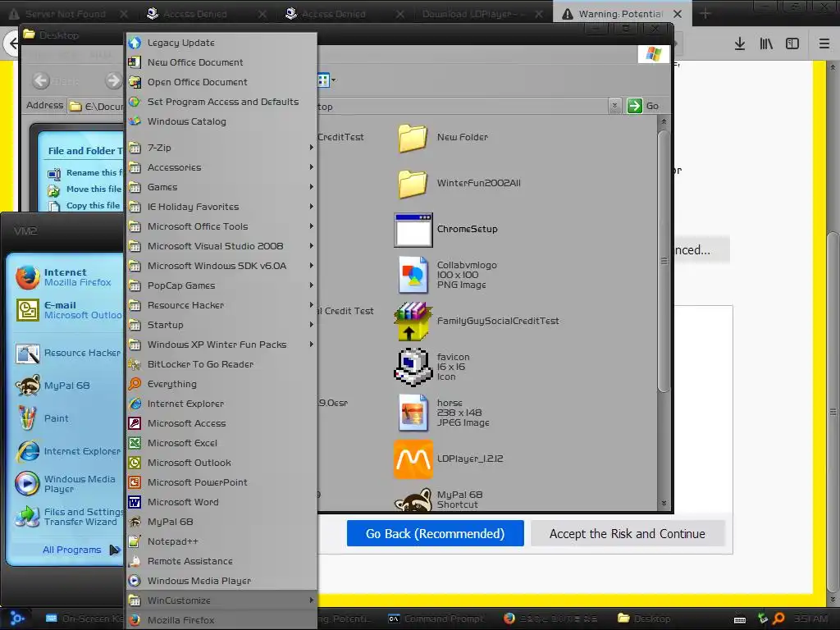
Task: Launch Microsoft Excel
Action: point(221,443)
